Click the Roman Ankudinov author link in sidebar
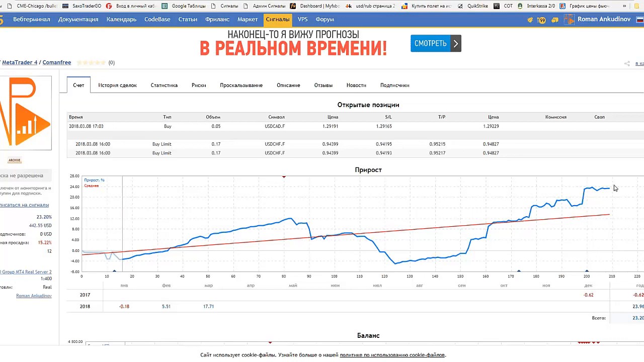This screenshot has height=362, width=644. pyautogui.click(x=34, y=296)
